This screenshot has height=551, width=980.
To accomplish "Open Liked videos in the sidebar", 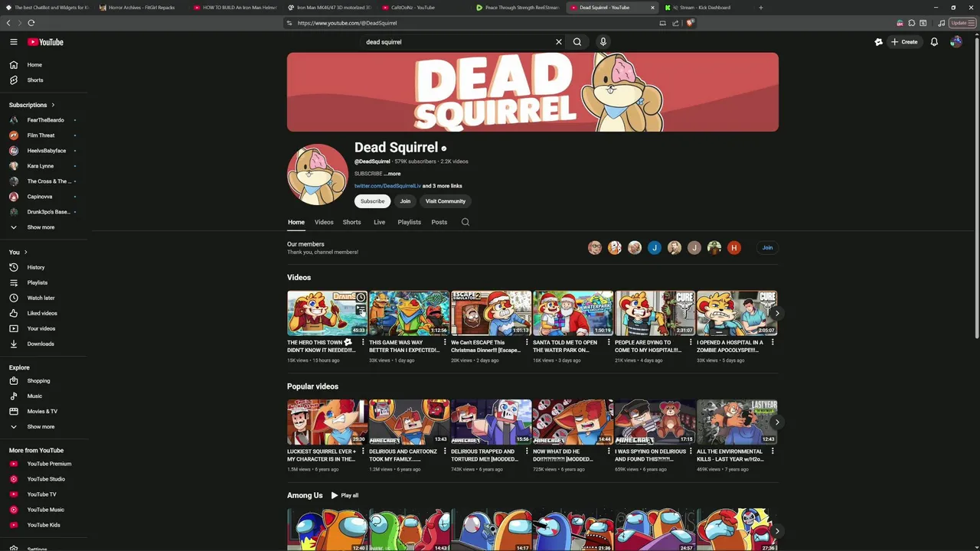I will 44,313.
